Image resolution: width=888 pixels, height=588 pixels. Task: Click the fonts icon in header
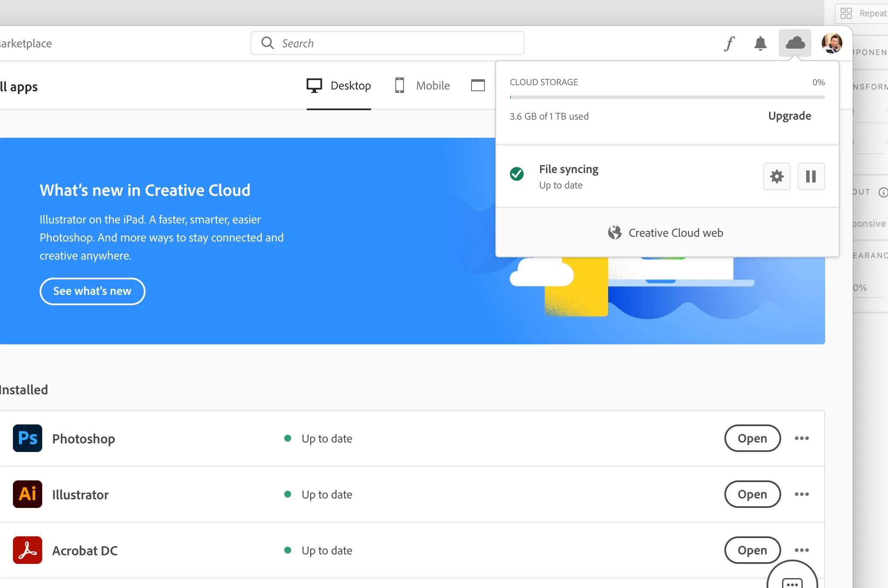coord(729,43)
